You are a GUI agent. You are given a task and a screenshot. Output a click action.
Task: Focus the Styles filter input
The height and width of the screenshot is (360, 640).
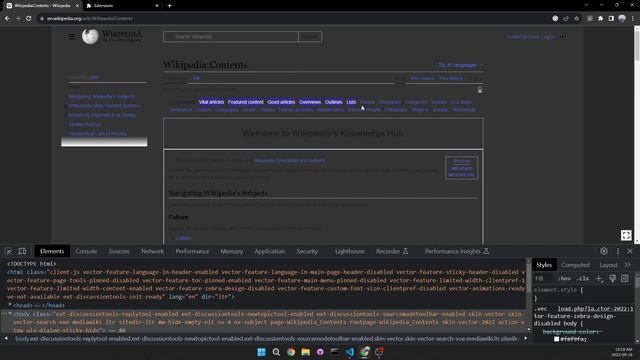pyautogui.click(x=544, y=278)
